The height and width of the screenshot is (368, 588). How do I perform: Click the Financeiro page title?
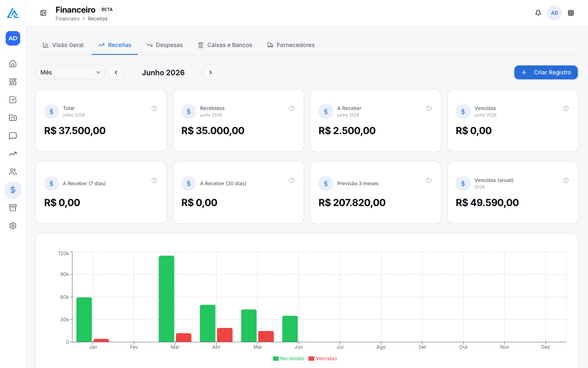[76, 9]
